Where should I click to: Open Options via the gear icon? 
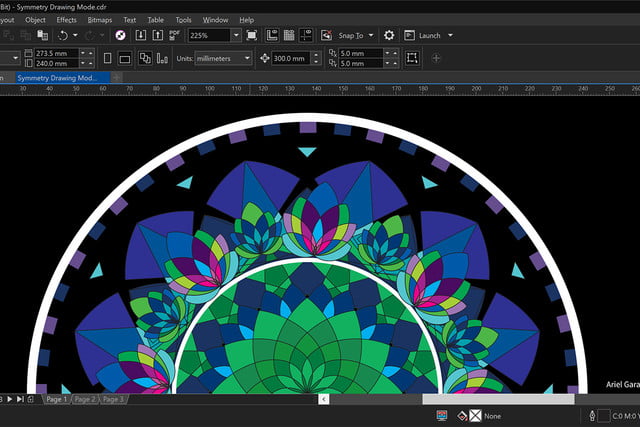pyautogui.click(x=389, y=36)
